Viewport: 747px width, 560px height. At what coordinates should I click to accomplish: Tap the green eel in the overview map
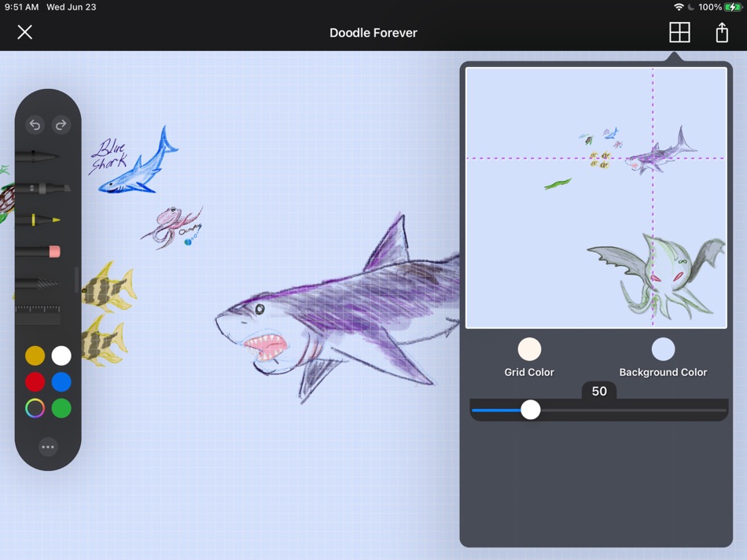[557, 183]
